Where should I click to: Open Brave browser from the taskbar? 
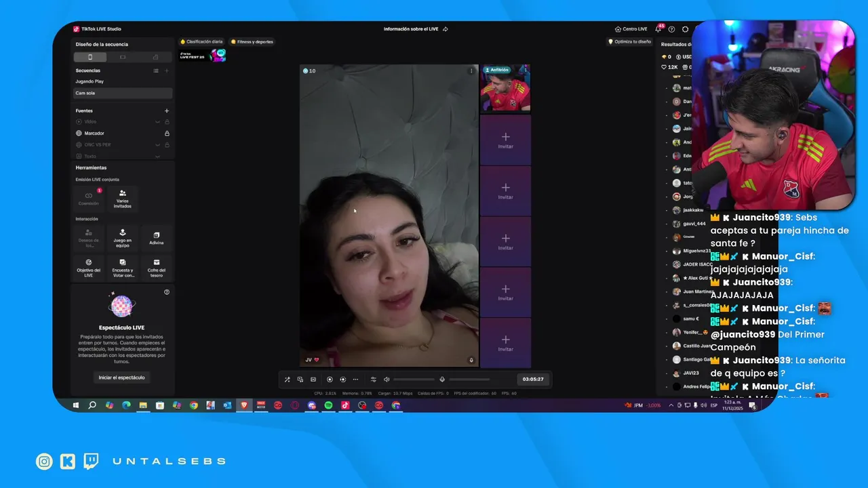coord(244,405)
